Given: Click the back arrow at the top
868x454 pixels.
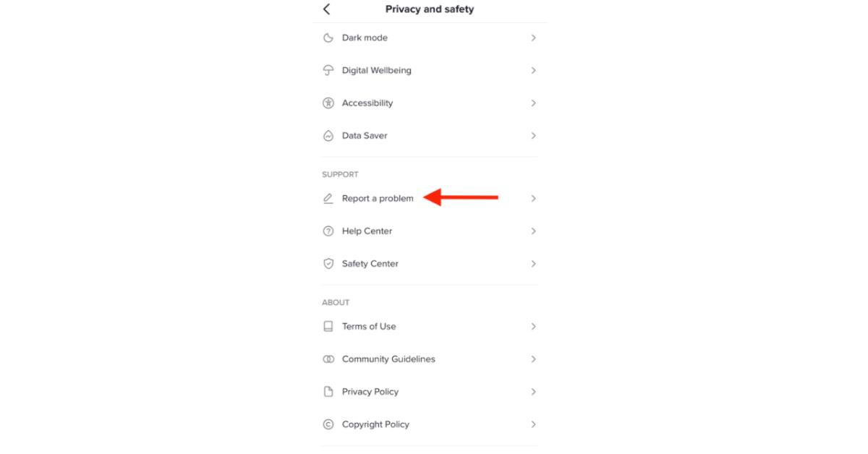Looking at the screenshot, I should [325, 9].
